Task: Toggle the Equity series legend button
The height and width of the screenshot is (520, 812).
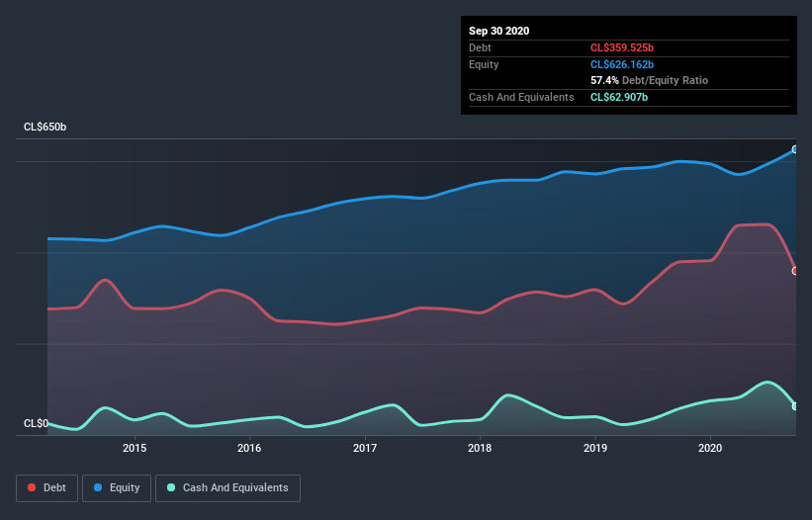Action: point(117,488)
